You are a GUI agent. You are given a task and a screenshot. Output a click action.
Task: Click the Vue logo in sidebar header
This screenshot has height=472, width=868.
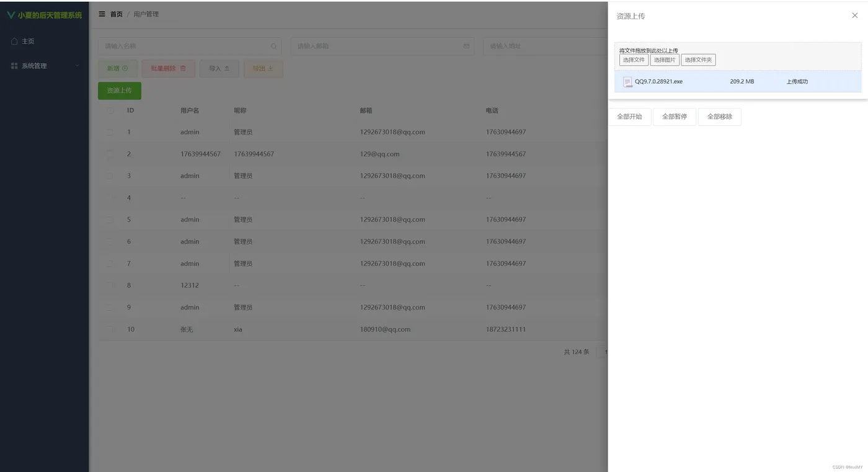tap(11, 15)
